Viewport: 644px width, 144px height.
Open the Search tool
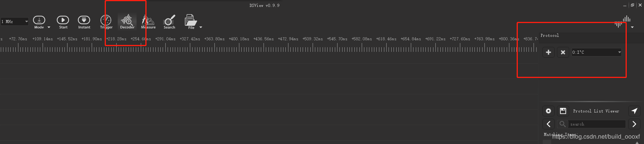coord(169,22)
